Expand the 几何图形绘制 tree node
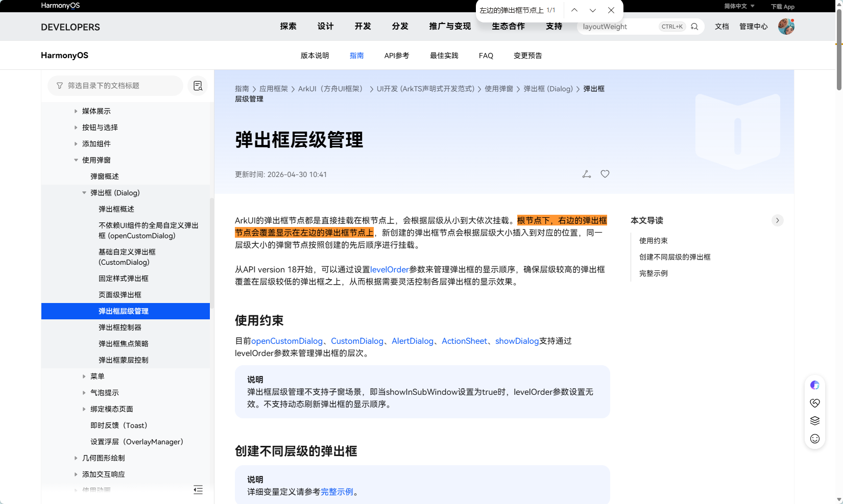Viewport: 843px width, 504px height. pyautogui.click(x=76, y=458)
